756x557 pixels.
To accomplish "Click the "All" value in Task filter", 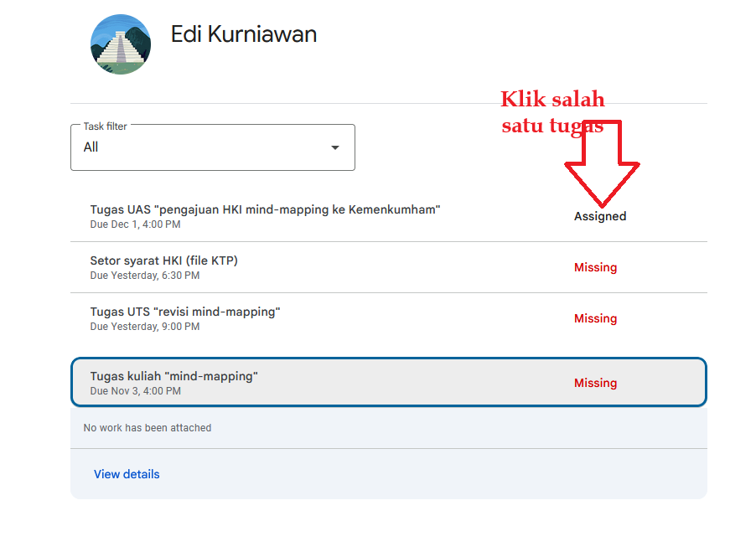I will (91, 147).
